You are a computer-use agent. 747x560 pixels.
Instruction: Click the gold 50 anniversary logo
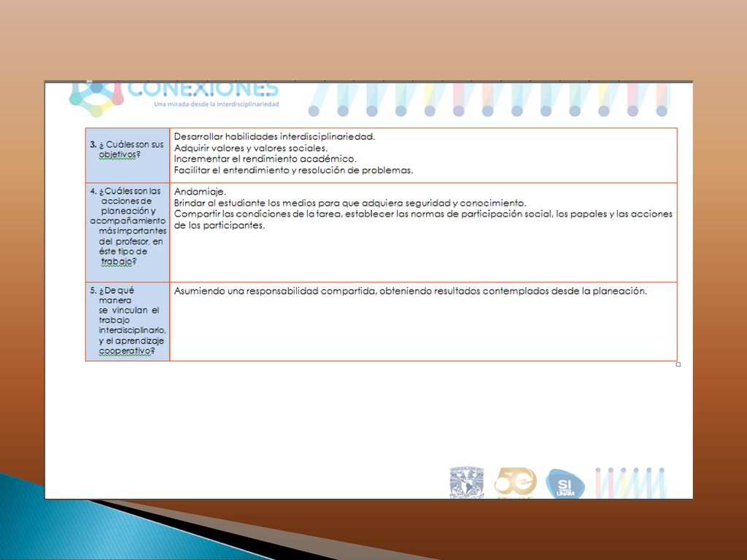(x=515, y=483)
